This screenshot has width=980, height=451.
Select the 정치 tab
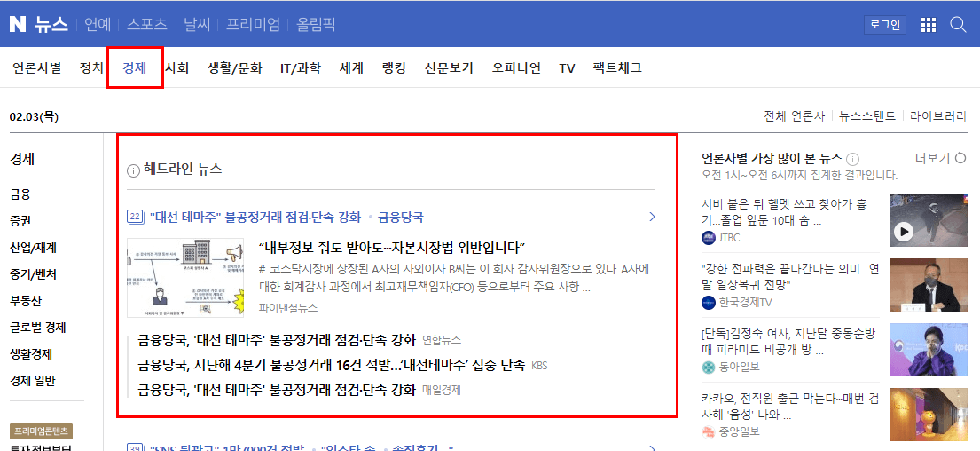(x=91, y=67)
